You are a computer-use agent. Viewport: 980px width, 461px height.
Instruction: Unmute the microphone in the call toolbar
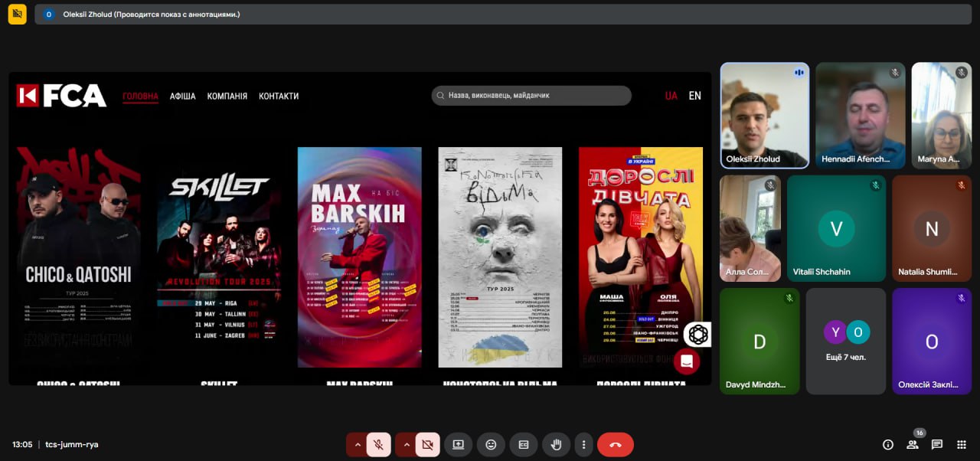point(378,444)
